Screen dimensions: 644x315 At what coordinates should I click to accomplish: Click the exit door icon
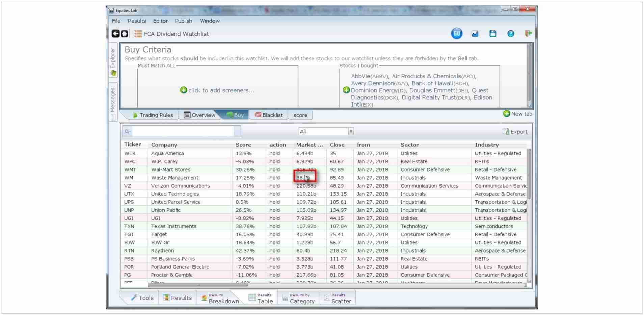(528, 33)
